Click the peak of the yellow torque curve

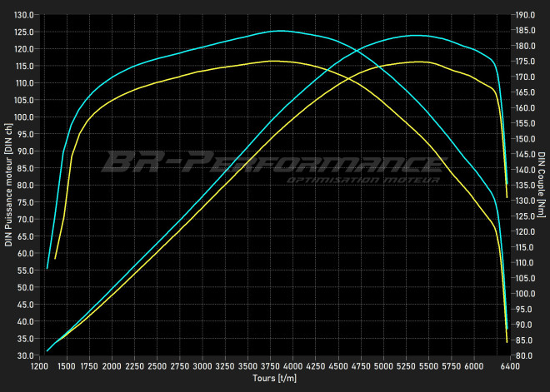(273, 61)
